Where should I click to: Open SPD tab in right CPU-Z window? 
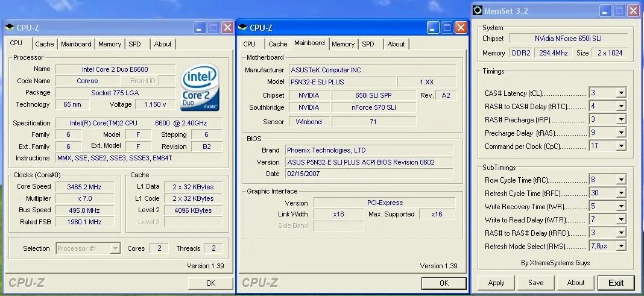coord(368,44)
